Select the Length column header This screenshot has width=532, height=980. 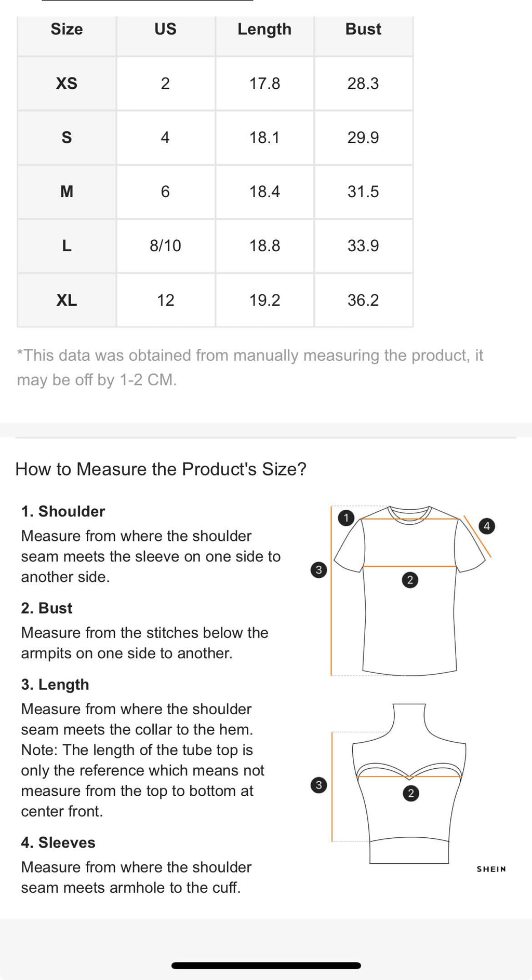click(264, 29)
